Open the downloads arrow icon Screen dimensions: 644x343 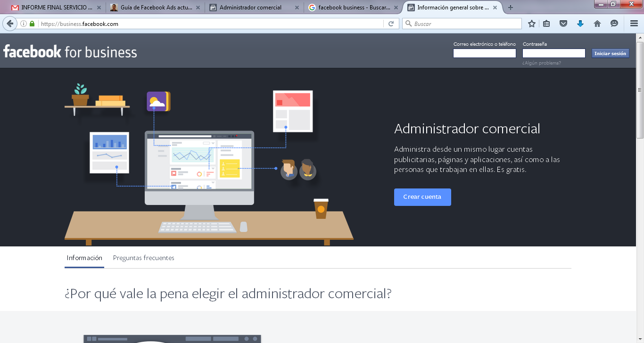580,24
